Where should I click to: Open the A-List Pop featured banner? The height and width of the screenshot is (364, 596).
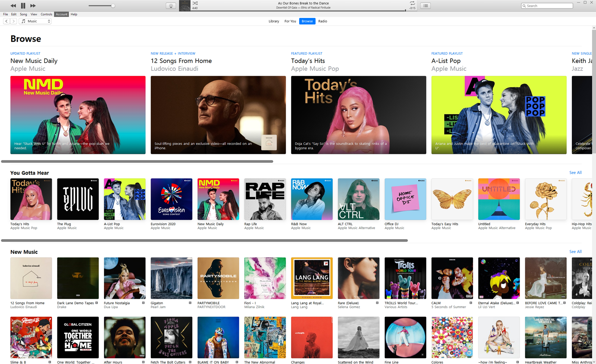499,115
